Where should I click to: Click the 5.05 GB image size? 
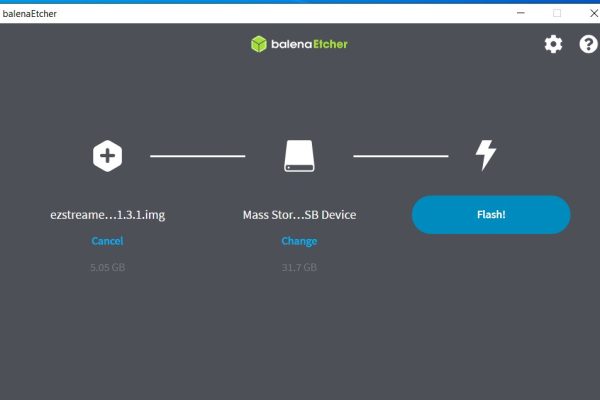[108, 267]
